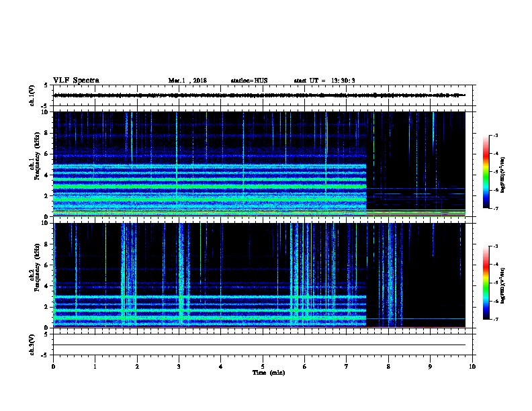Click the "-7" label on ch.2 color scale
This screenshot has height=411, width=532.
tap(495, 320)
